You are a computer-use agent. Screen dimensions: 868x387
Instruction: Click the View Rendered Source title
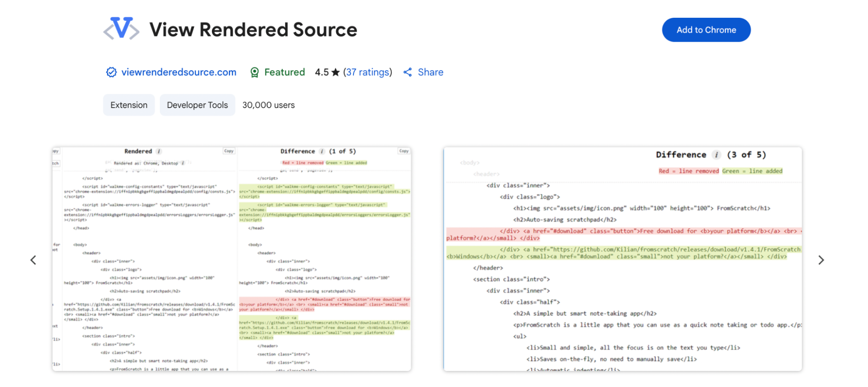pyautogui.click(x=253, y=30)
